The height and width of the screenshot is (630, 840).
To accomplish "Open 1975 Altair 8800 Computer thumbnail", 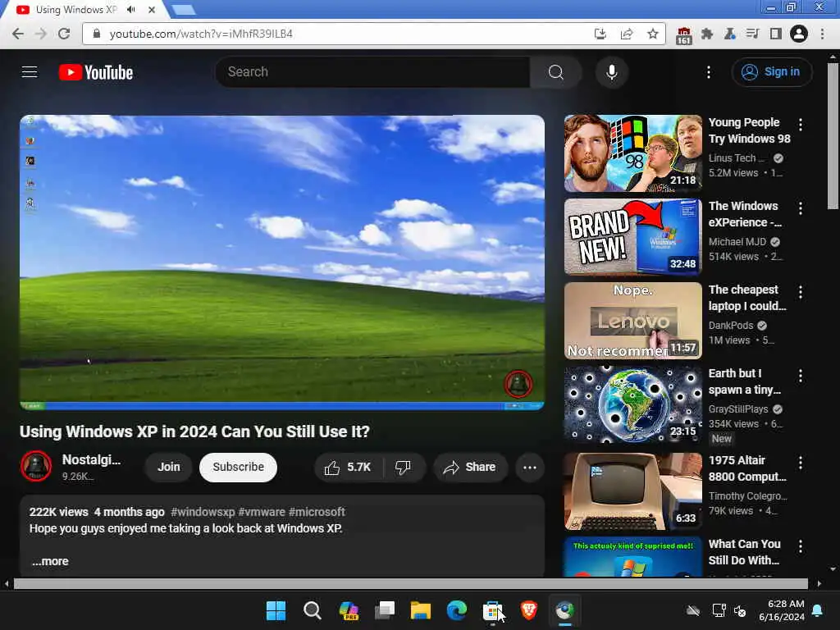I will [632, 491].
